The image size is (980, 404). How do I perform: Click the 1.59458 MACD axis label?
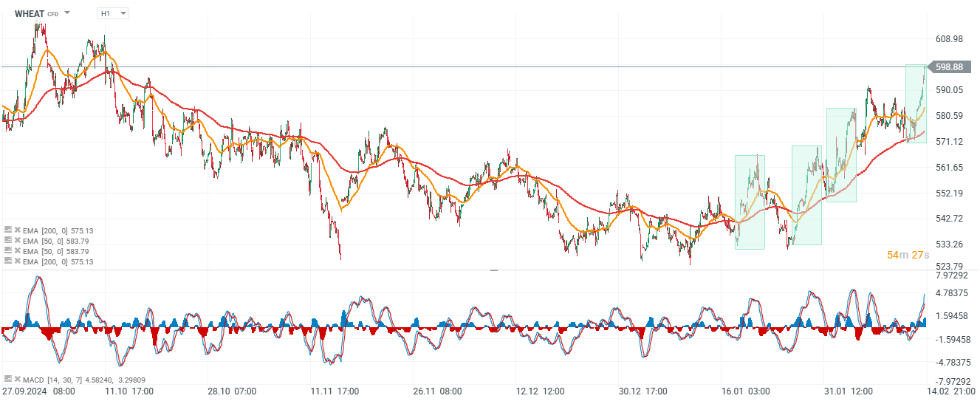click(x=952, y=316)
